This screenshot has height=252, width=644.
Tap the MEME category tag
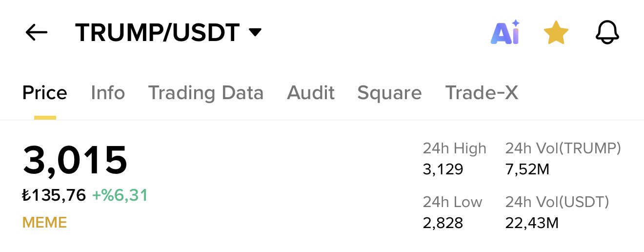click(x=44, y=223)
